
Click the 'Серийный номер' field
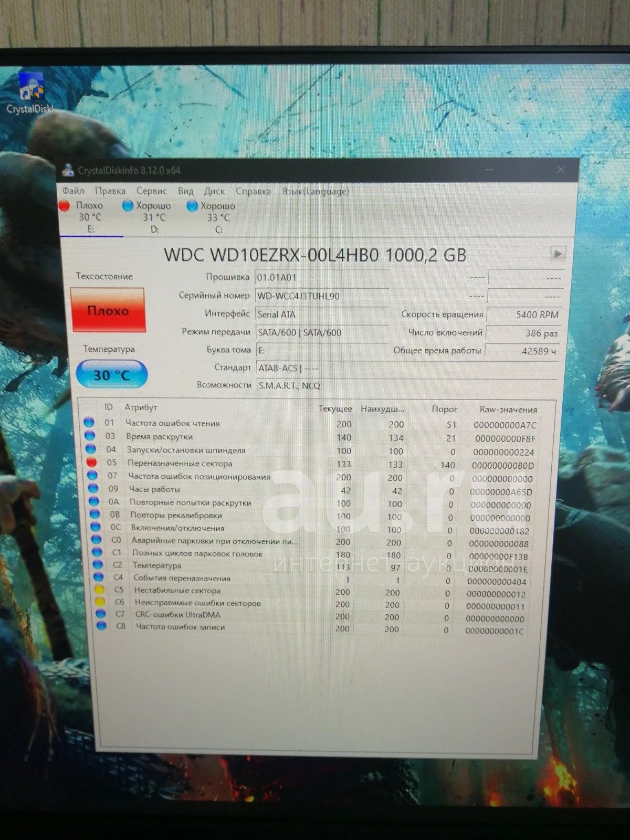pos(322,296)
